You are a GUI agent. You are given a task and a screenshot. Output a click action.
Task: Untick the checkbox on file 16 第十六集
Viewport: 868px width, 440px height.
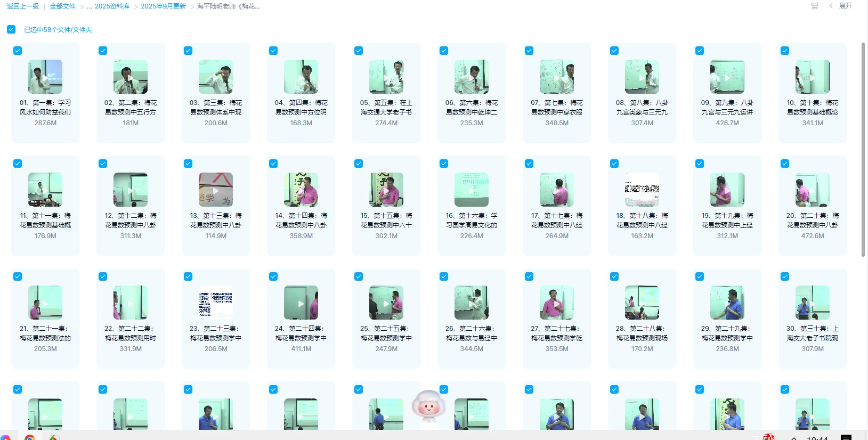point(444,164)
